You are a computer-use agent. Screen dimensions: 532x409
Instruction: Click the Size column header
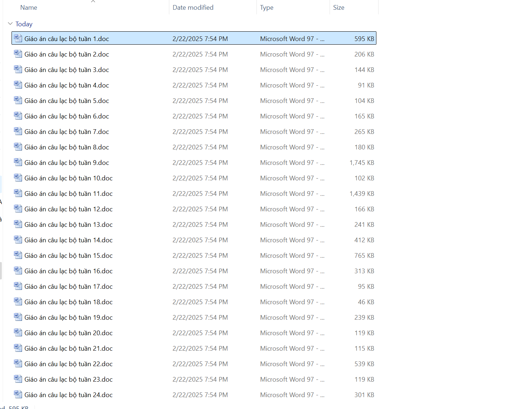[x=339, y=8]
